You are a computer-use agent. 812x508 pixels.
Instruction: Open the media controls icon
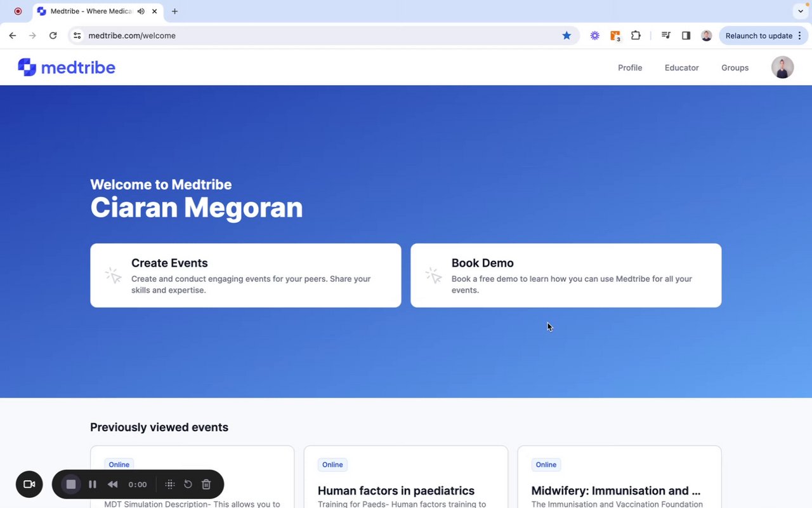tap(665, 36)
